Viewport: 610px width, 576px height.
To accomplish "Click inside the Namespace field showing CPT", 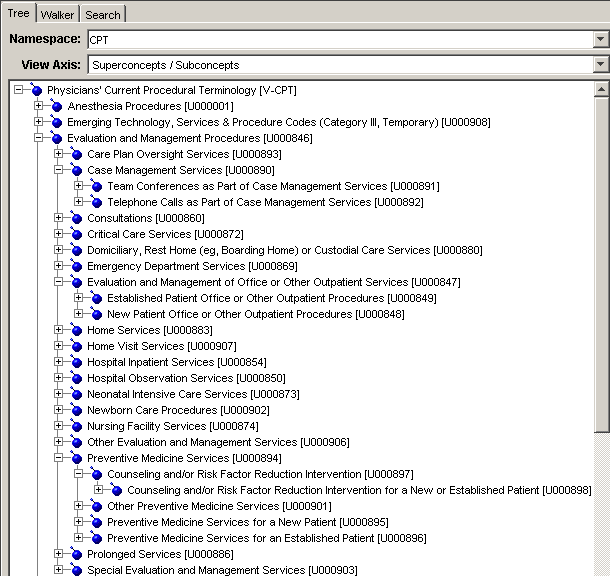I will (x=341, y=40).
